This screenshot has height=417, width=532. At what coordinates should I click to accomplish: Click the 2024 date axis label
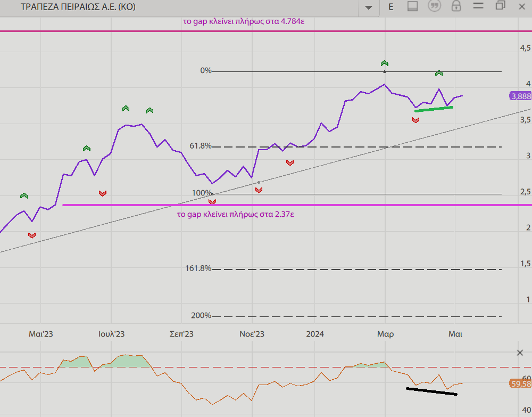pyautogui.click(x=315, y=334)
